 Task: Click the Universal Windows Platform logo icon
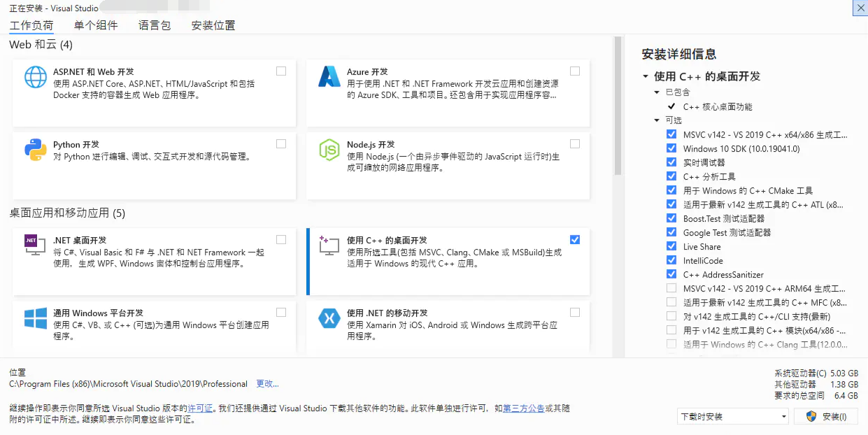(36, 318)
